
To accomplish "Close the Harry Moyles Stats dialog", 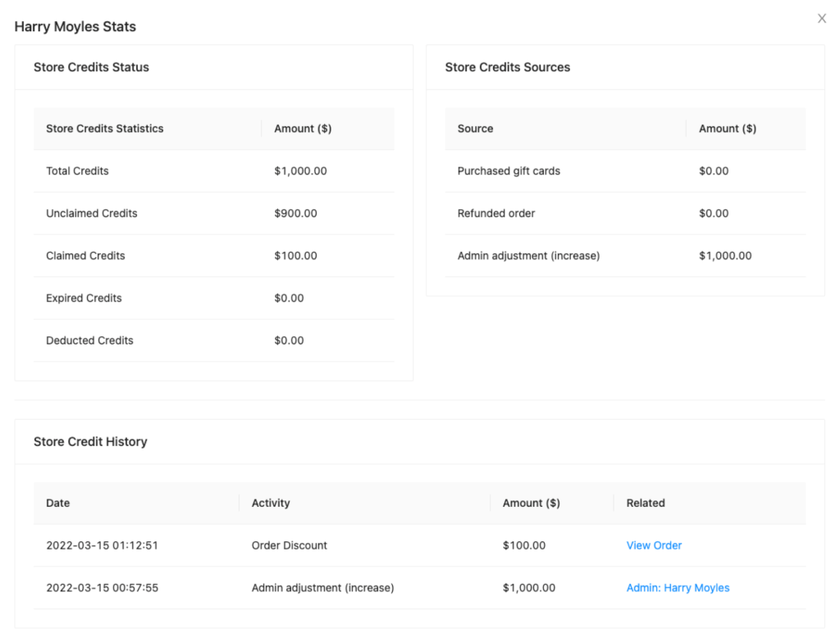I will (x=821, y=19).
